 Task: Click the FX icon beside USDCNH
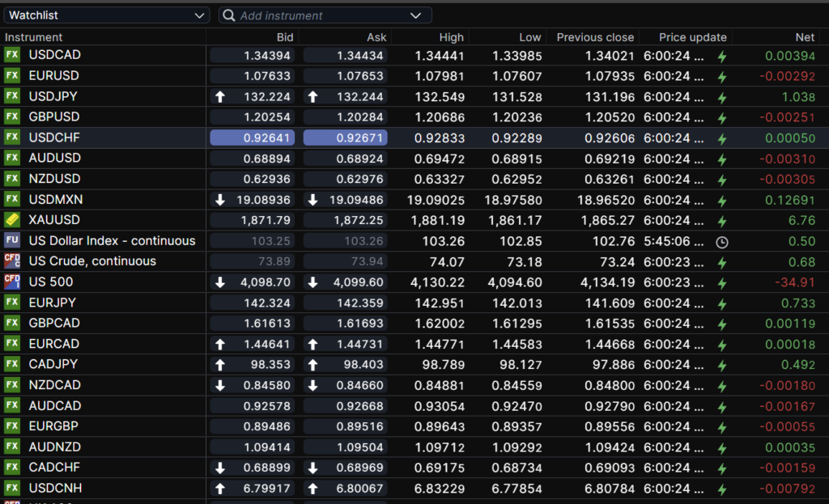12,488
